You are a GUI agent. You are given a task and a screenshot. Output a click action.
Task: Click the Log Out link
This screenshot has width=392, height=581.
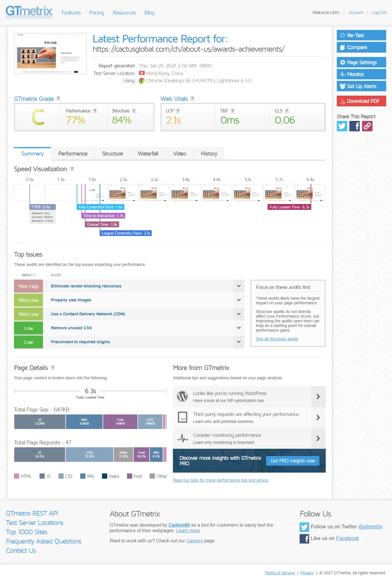(379, 12)
